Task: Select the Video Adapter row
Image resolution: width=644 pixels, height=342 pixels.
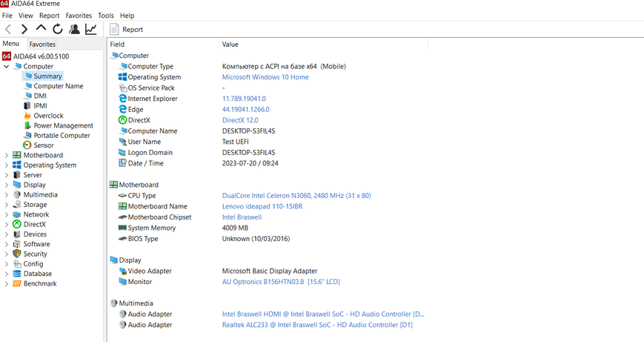Action: tap(268, 271)
